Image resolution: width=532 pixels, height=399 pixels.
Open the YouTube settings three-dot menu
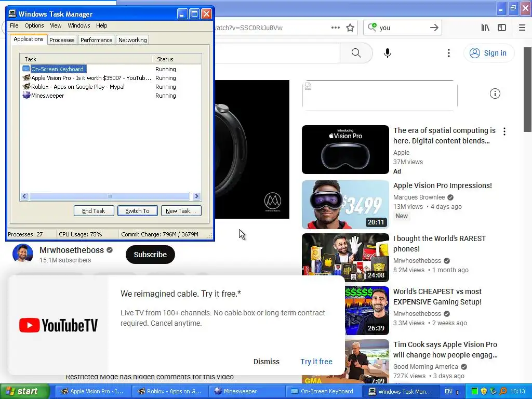448,53
